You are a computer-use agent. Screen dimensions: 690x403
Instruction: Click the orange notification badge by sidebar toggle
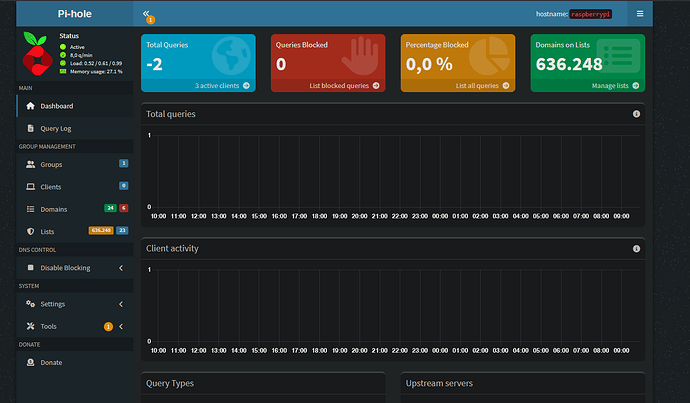point(150,20)
